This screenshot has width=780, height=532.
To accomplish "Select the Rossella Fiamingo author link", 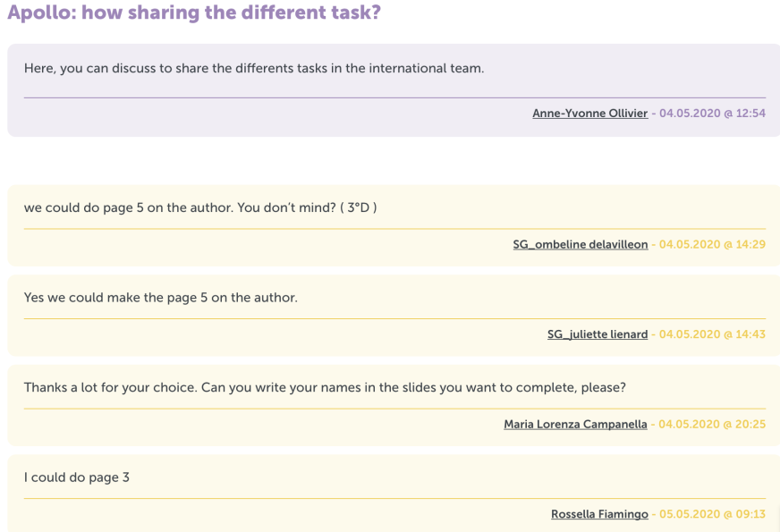I will (x=599, y=514).
